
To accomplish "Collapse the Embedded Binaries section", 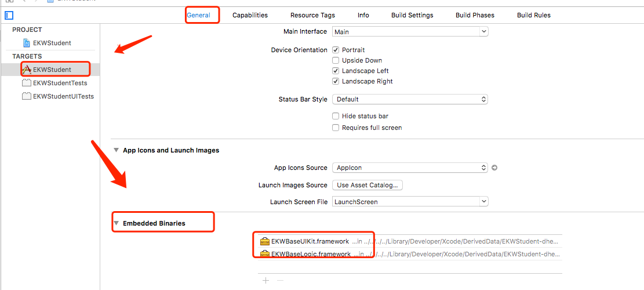I will tap(117, 223).
